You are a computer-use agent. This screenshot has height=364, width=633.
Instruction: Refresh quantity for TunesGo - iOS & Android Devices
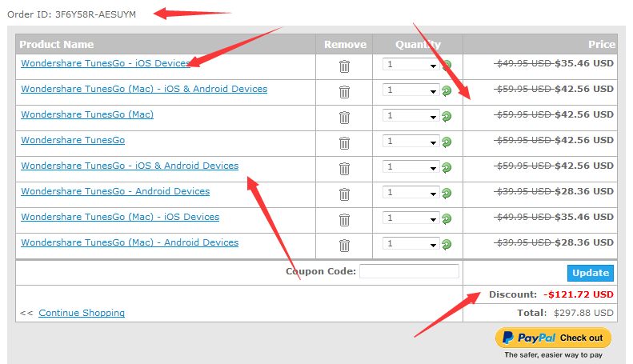click(x=447, y=167)
